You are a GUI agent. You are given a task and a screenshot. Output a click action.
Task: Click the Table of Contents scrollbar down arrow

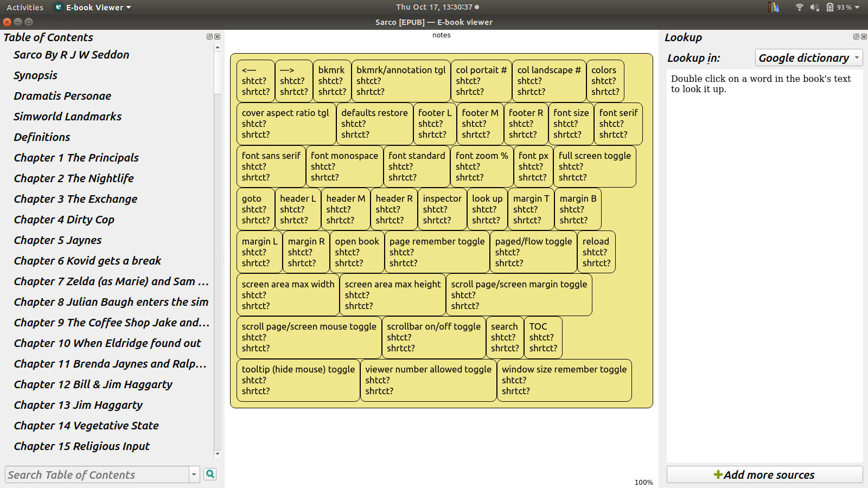[x=218, y=454]
